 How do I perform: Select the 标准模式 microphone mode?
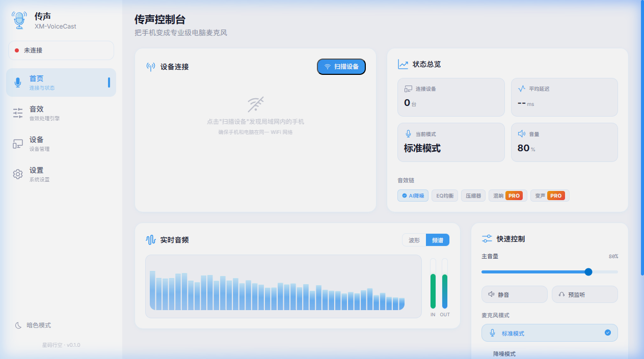550,333
